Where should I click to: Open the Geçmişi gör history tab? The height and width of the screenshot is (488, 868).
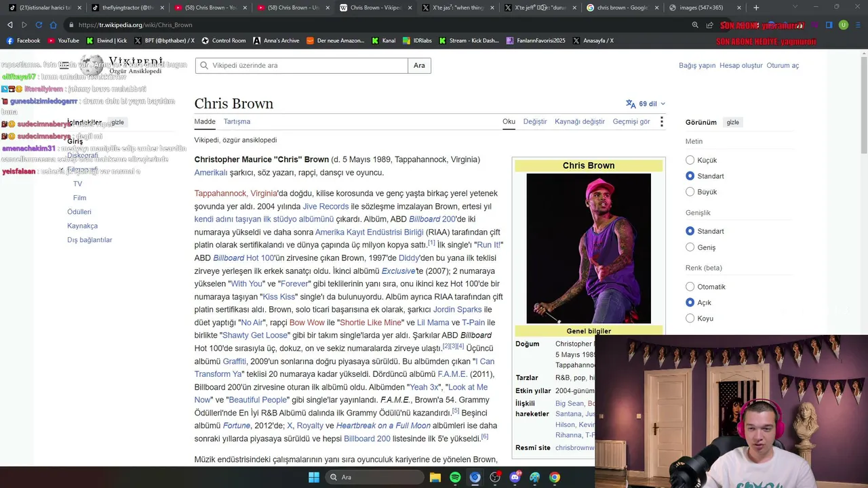coord(631,122)
